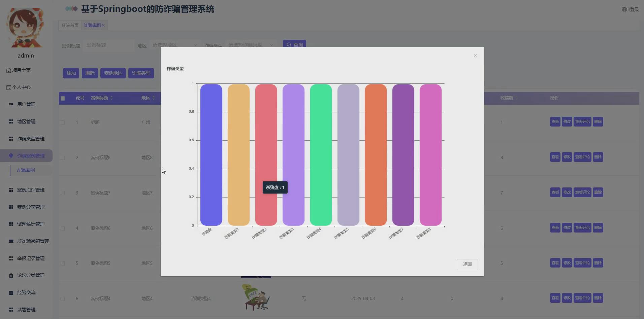Click 修改 in the 案例标题8 row
The image size is (644, 319).
coord(567,157)
